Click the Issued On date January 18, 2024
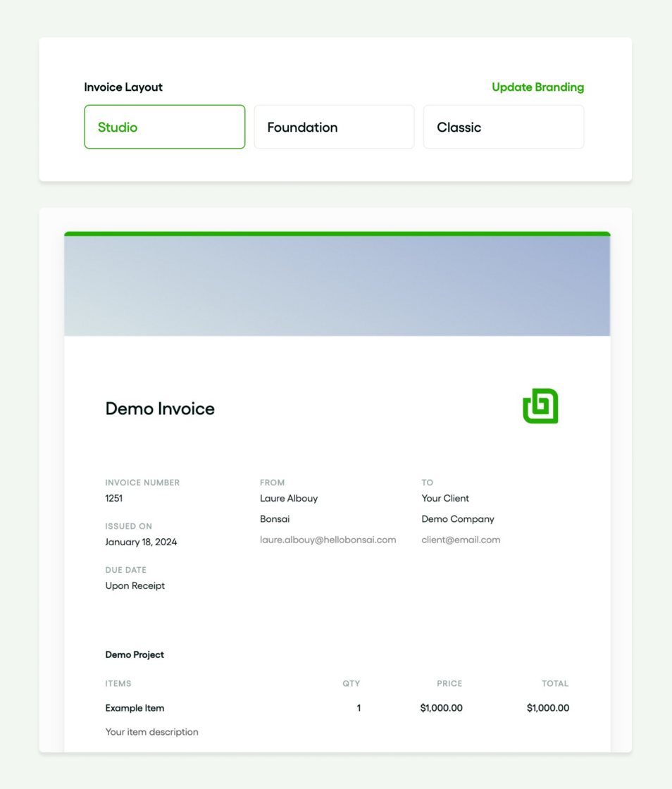 point(140,542)
